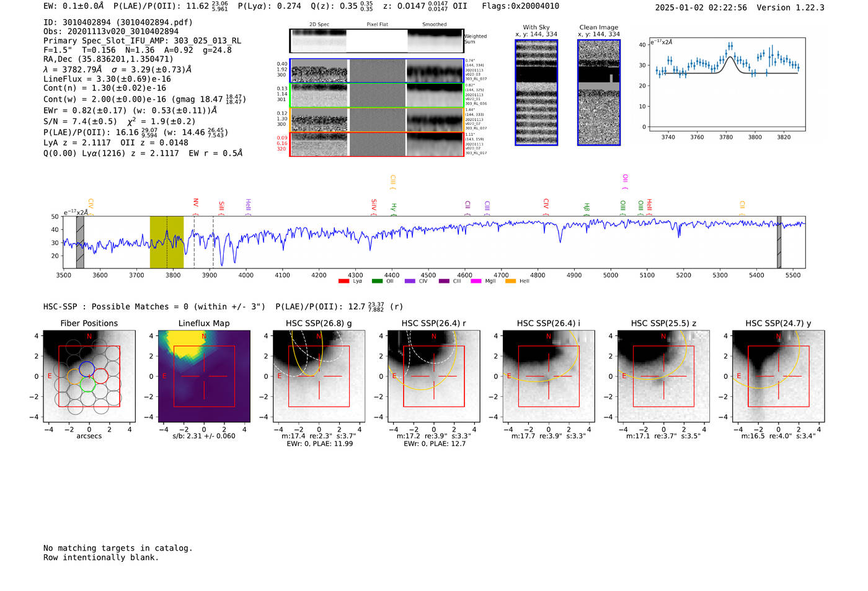Select the HSC SSP(26.8) g cutout

[319, 376]
